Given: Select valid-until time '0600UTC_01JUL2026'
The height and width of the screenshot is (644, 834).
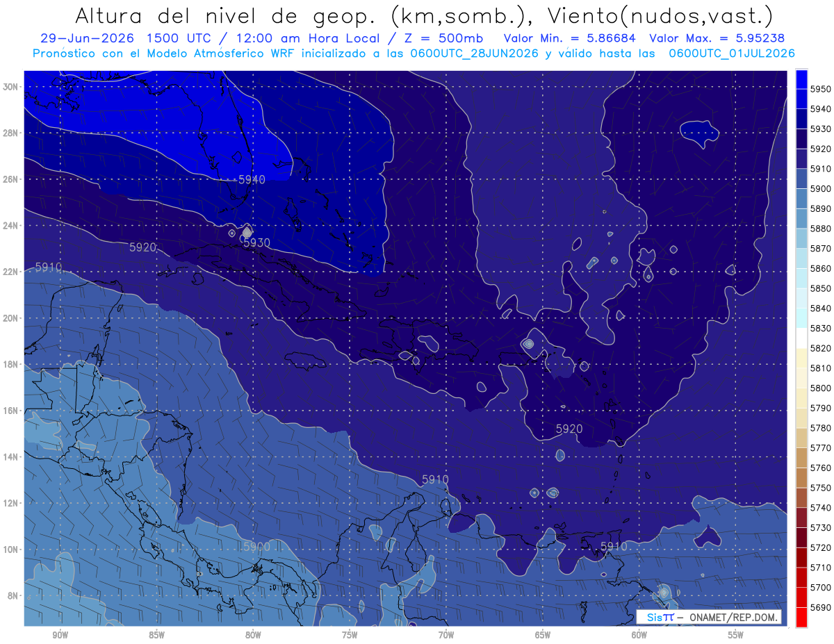Looking at the screenshot, I should tap(732, 53).
